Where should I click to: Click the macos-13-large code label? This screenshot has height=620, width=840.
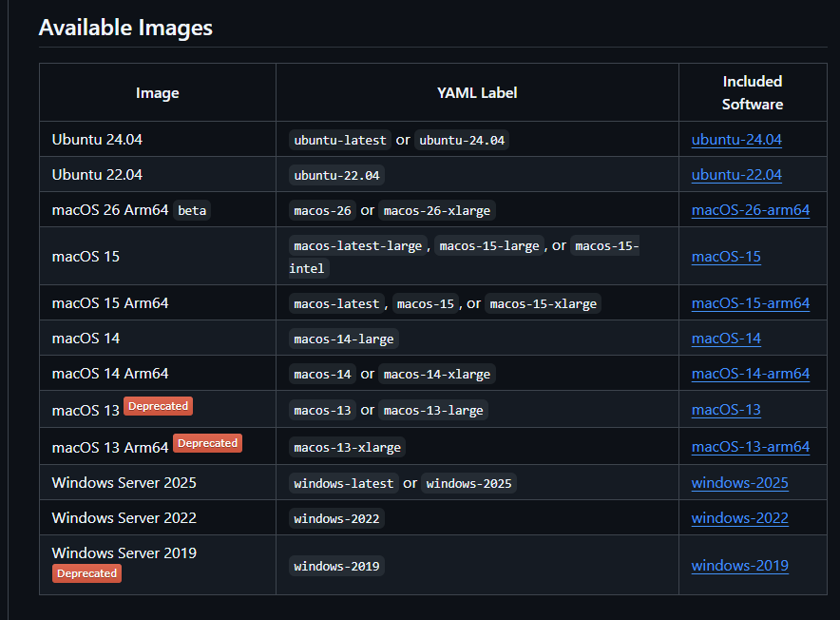pos(433,410)
